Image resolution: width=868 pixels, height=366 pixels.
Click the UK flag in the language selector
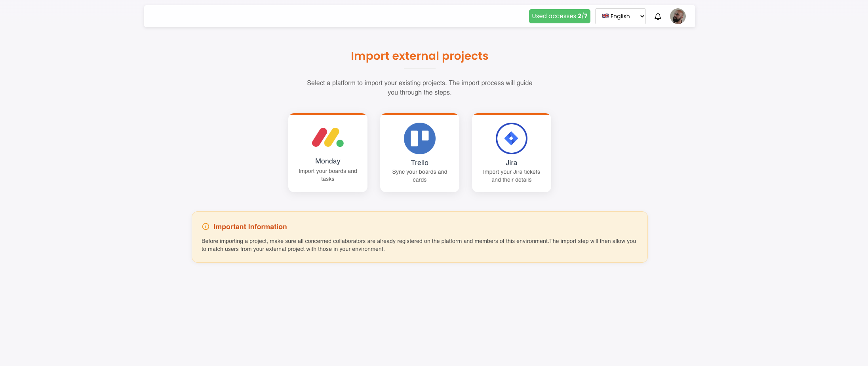click(x=605, y=16)
